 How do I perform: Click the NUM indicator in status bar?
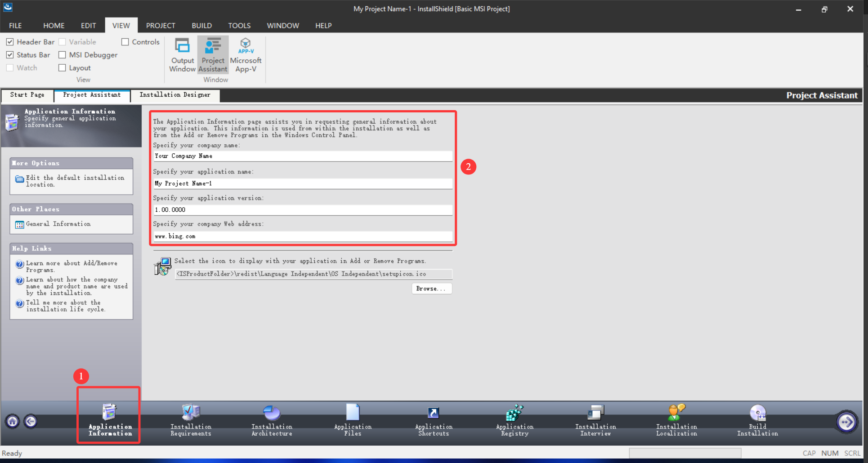(x=830, y=453)
